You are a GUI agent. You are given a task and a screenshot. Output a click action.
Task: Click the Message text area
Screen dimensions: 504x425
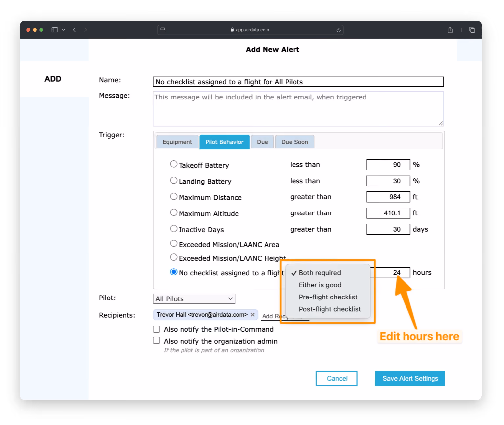point(298,109)
